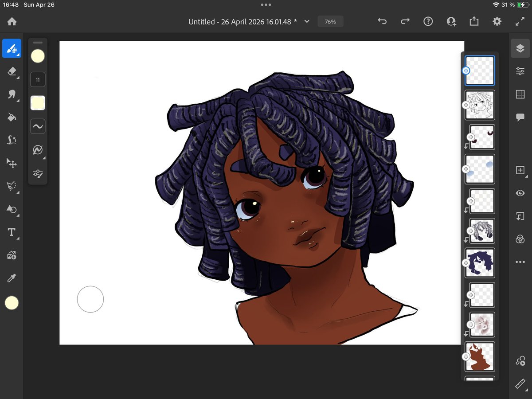Select the blue blobs layer thumbnail
Image resolution: width=532 pixels, height=399 pixels.
(480, 169)
